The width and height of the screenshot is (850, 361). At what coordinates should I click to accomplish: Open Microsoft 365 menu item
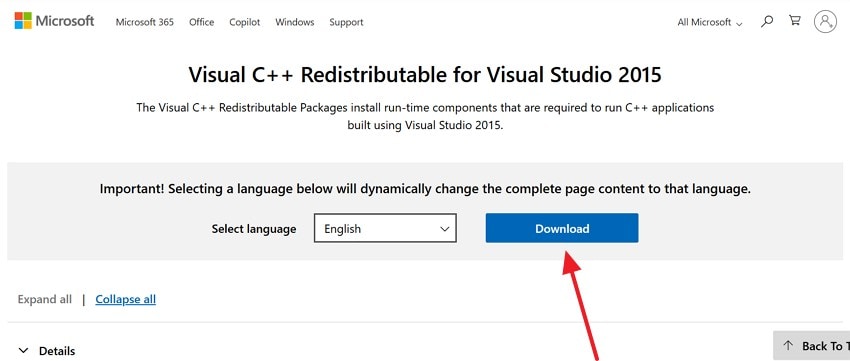point(145,22)
